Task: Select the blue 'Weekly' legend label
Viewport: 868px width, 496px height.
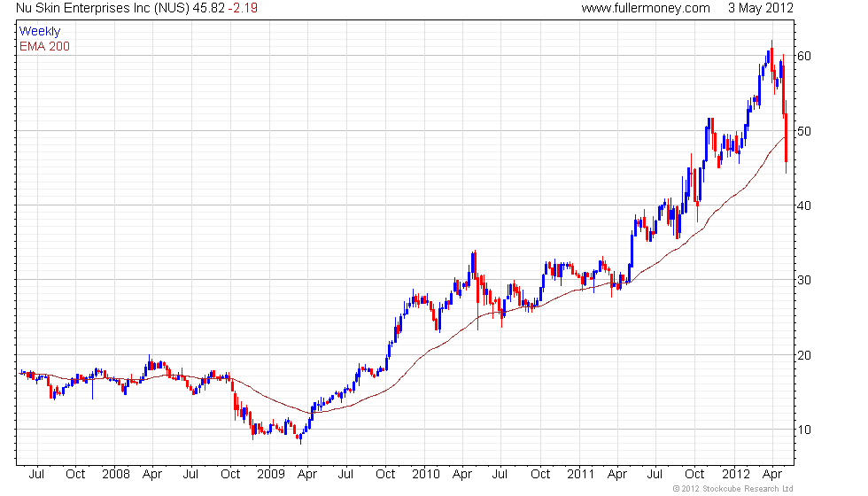Action: 40,32
